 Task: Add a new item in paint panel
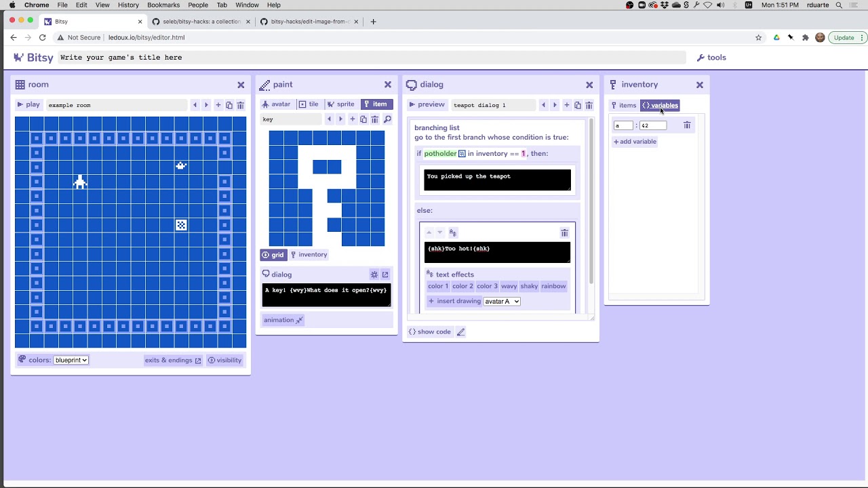(352, 119)
